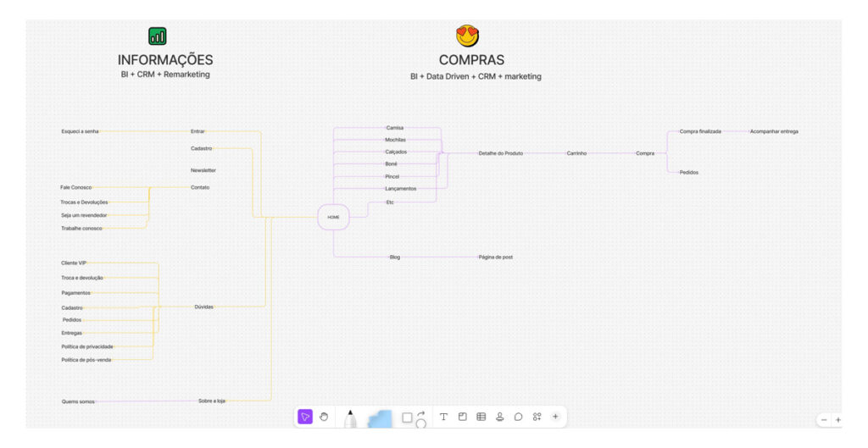Select the Text tool
Screen dimensions: 868x448
pos(443,417)
